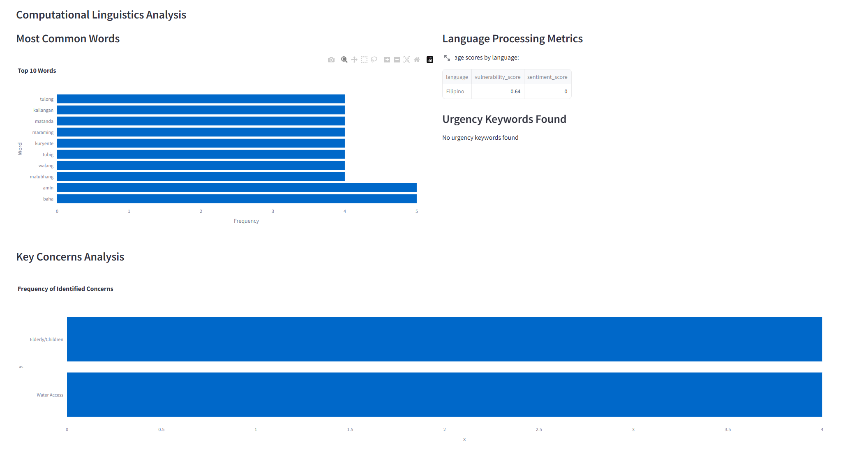The height and width of the screenshot is (452, 868).
Task: Expand chart to fullscreen arrows icon
Action: 447,58
